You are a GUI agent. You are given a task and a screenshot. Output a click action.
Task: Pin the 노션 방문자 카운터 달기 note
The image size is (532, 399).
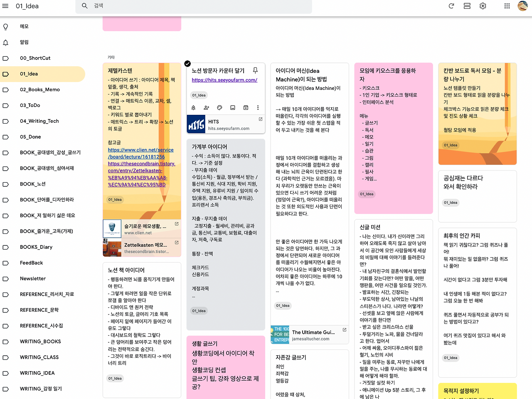click(255, 71)
